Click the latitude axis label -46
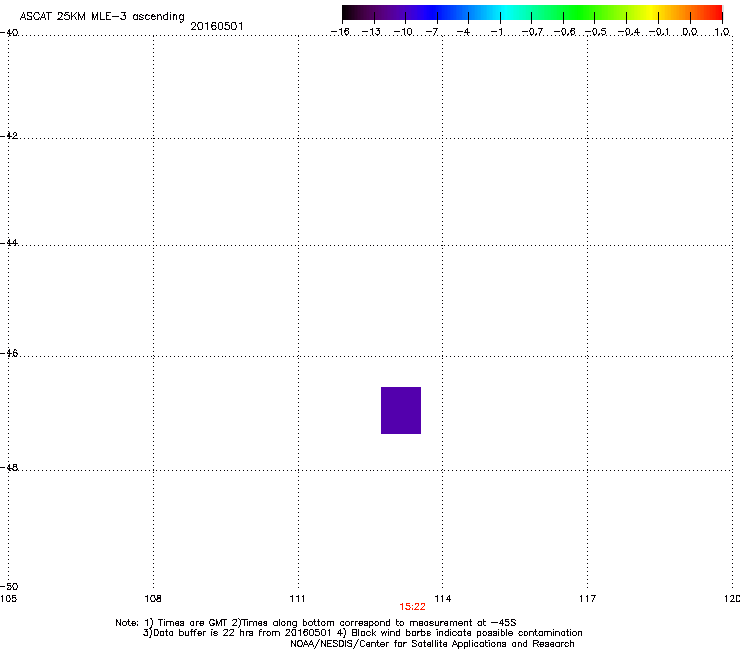 (x=9, y=354)
